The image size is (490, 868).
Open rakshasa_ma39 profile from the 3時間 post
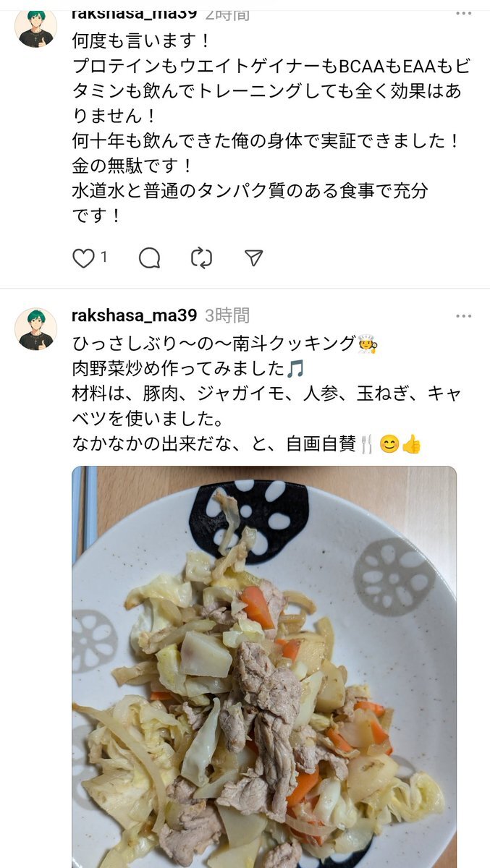[x=135, y=315]
